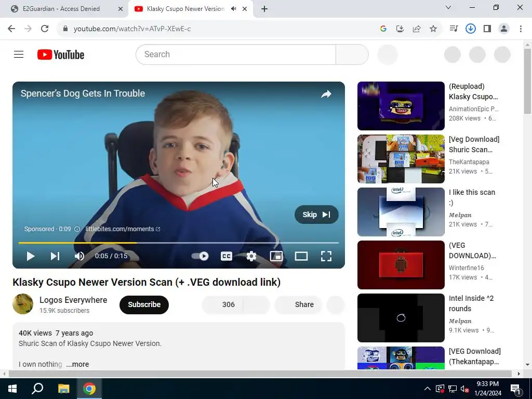Like the video showing 306
Image resolution: width=532 pixels, height=399 pixels.
(222, 304)
